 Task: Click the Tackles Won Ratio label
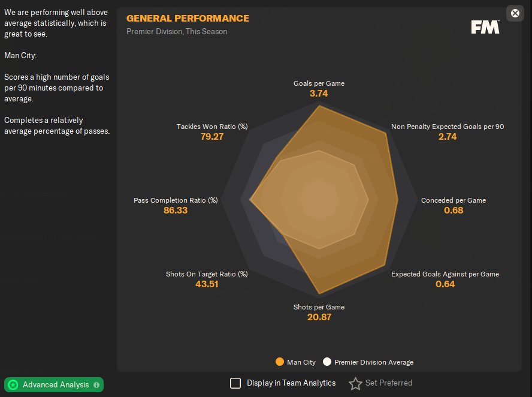point(212,127)
